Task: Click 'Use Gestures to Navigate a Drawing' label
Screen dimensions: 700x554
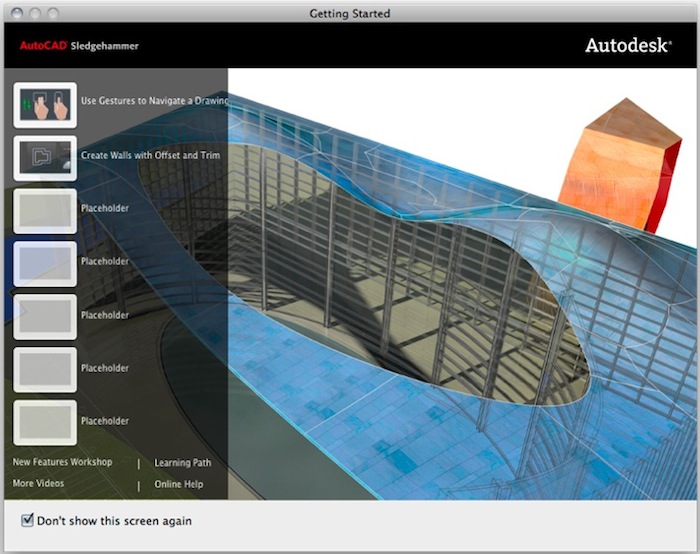Action: click(x=154, y=101)
